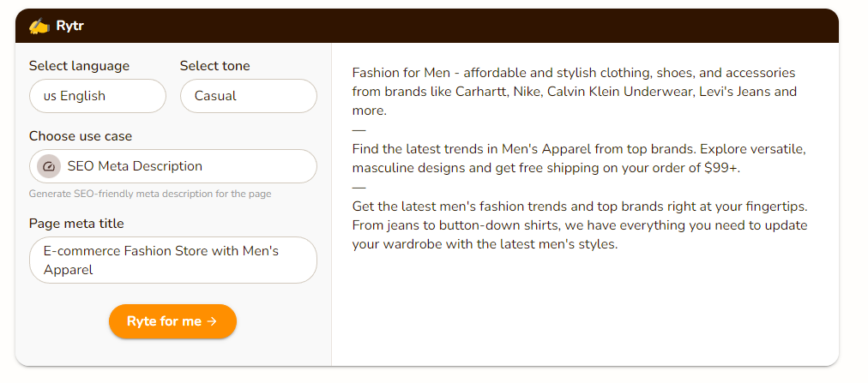Click the 'Page meta title' label

click(x=76, y=224)
